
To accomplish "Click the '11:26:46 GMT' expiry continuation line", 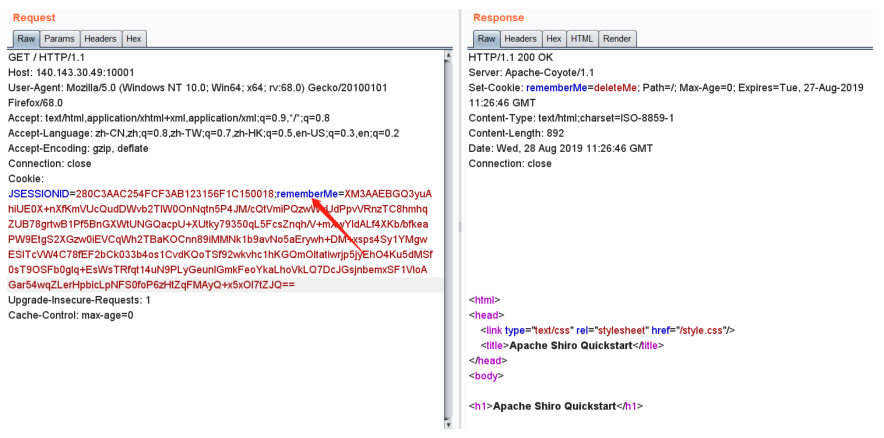I will click(x=503, y=103).
